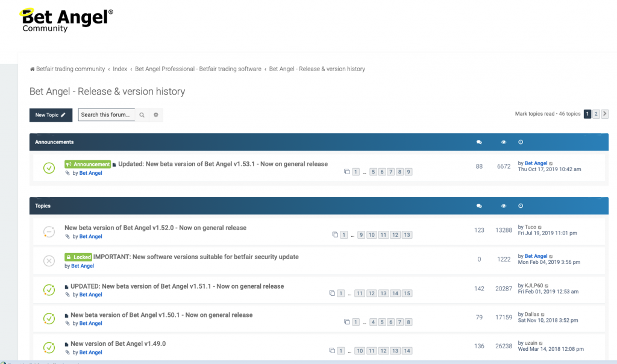Click the v1.52.0 topic status icon
Screen dimensions: 617x364
(49, 232)
